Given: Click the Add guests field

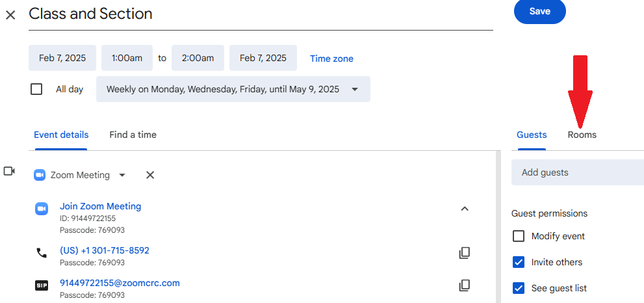Looking at the screenshot, I should (x=578, y=172).
